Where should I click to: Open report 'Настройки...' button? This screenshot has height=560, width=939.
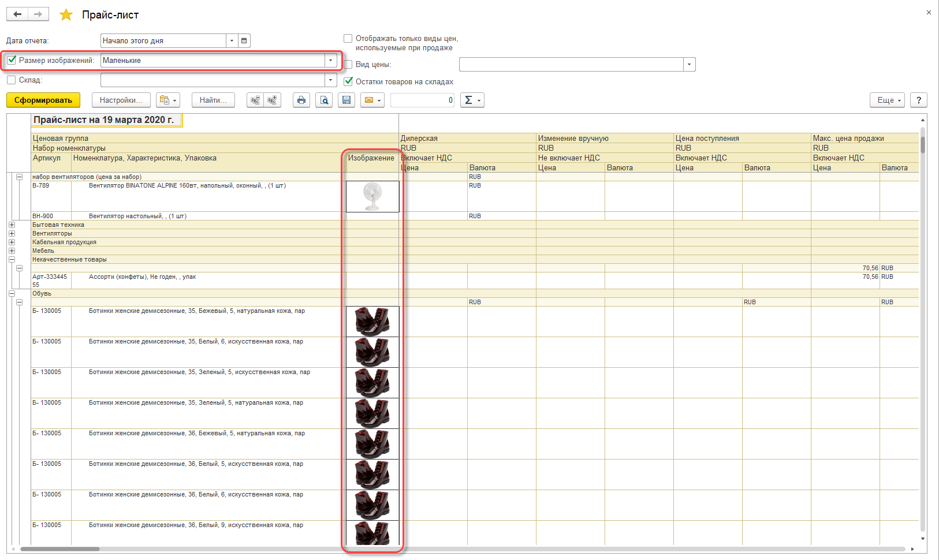coord(121,100)
